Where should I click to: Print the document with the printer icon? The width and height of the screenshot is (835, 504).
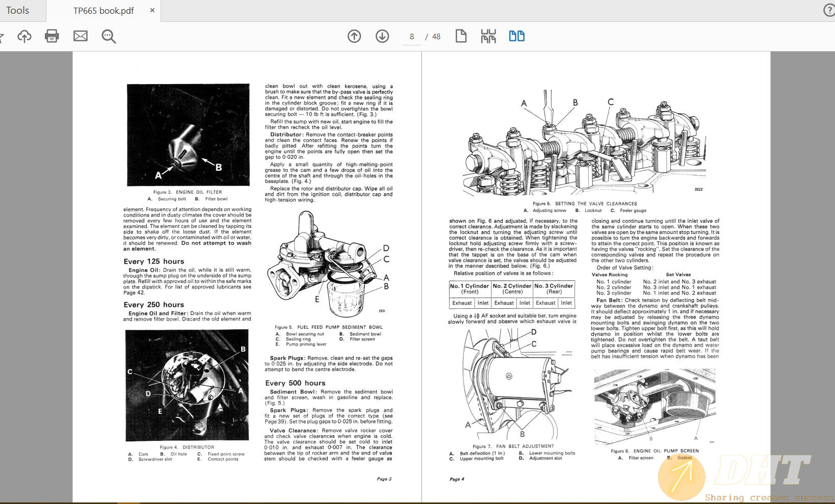(x=52, y=36)
